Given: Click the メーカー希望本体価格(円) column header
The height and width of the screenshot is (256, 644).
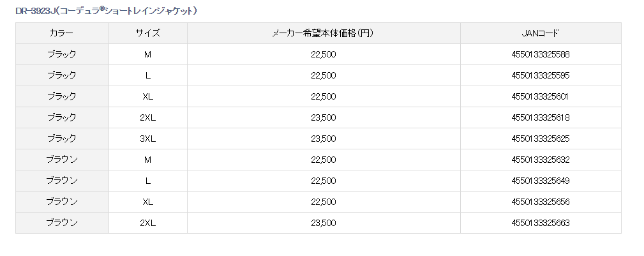Looking at the screenshot, I should 323,33.
